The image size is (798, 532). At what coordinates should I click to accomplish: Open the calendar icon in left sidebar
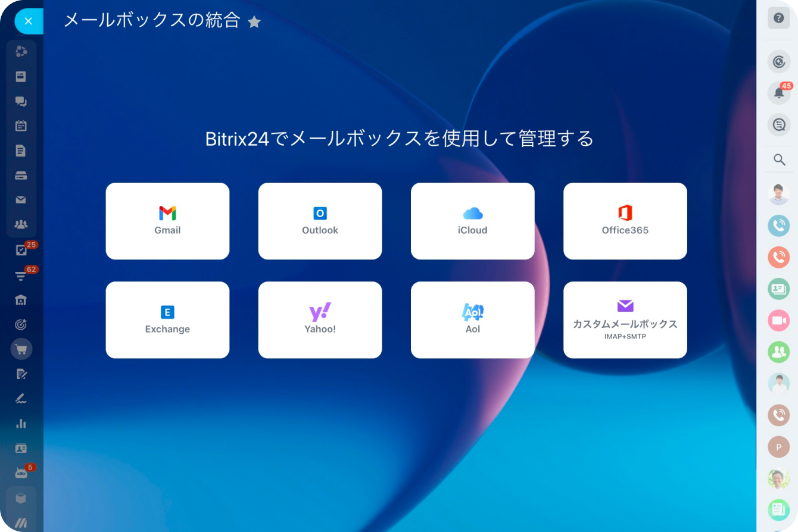point(21,126)
